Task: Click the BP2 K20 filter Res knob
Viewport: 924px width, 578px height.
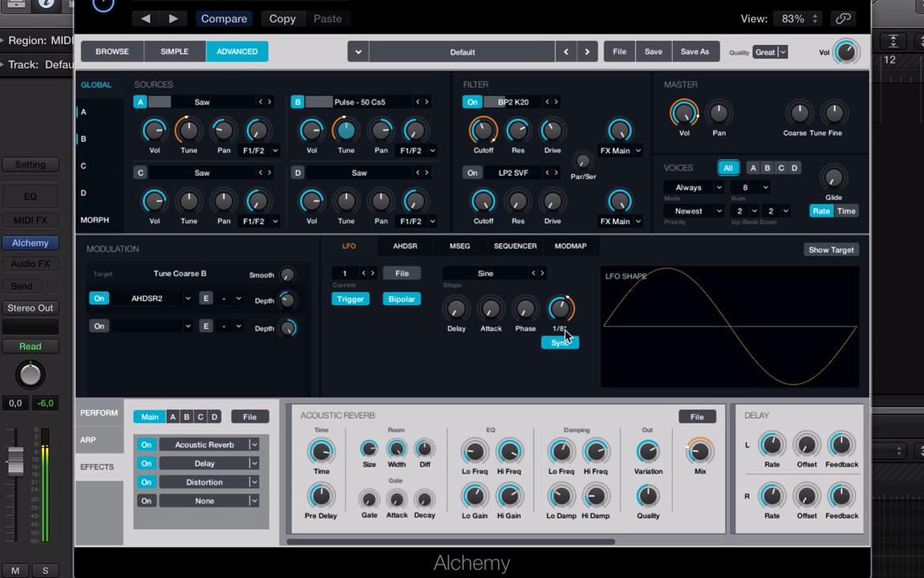Action: tap(518, 130)
